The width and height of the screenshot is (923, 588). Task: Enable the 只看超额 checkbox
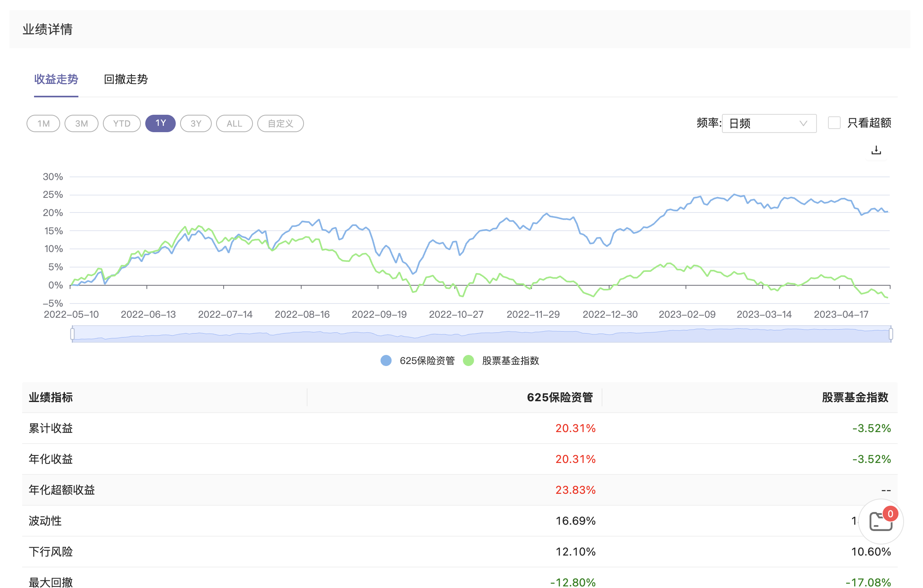click(834, 123)
